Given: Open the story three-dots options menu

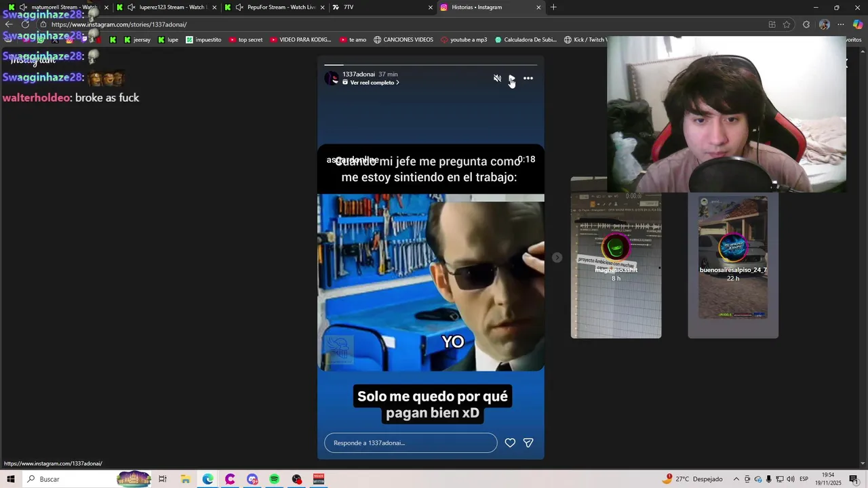Looking at the screenshot, I should pos(528,79).
